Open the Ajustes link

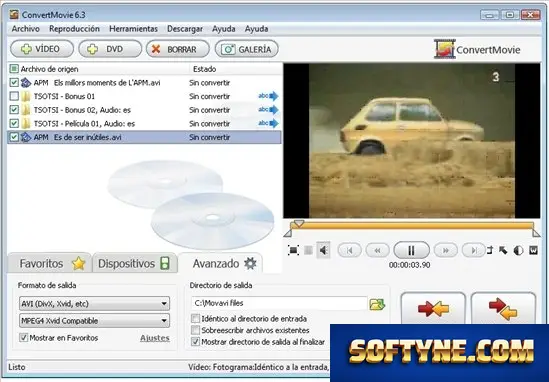155,338
